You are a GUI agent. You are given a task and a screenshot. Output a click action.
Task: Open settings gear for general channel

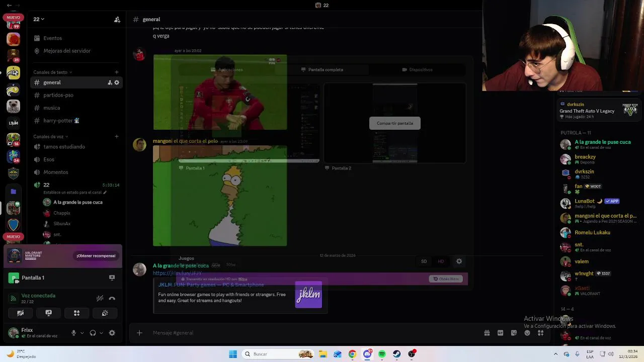coord(117,82)
